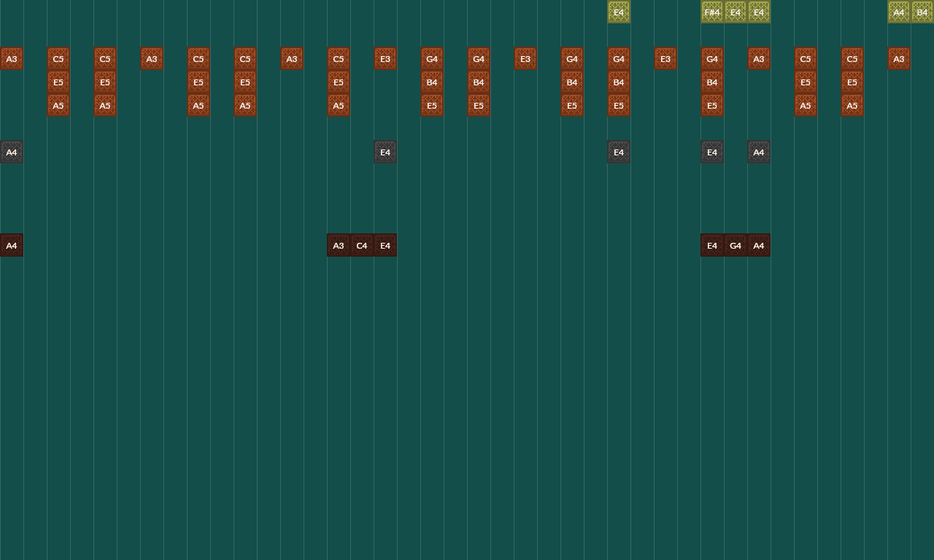Click the rightmost yellow E4 note
This screenshot has width=934, height=560.
[759, 12]
